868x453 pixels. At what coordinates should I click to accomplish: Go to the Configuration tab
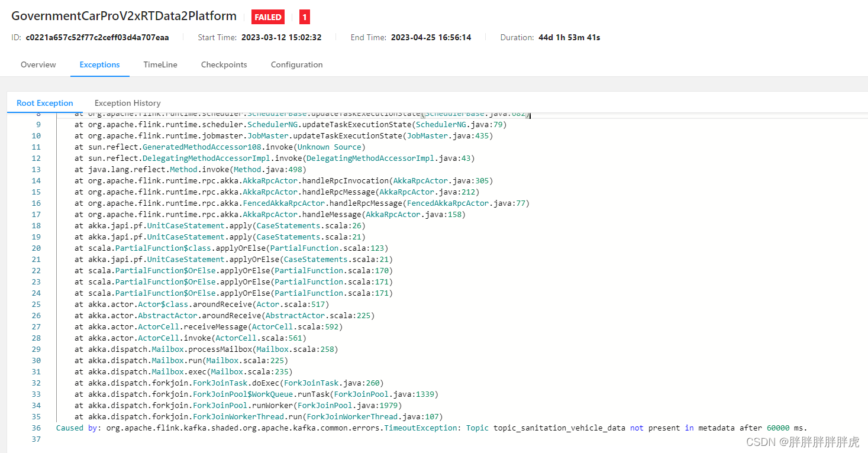point(296,64)
